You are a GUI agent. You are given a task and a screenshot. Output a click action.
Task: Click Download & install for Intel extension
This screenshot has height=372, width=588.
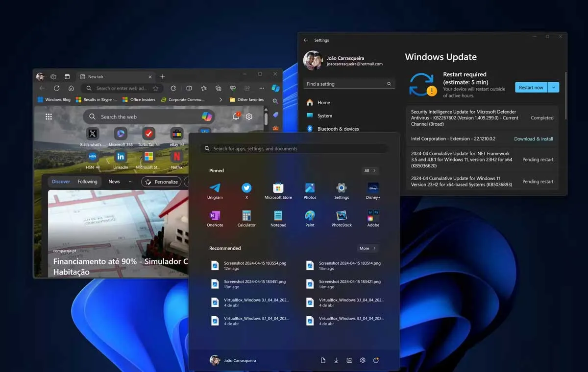click(x=533, y=139)
